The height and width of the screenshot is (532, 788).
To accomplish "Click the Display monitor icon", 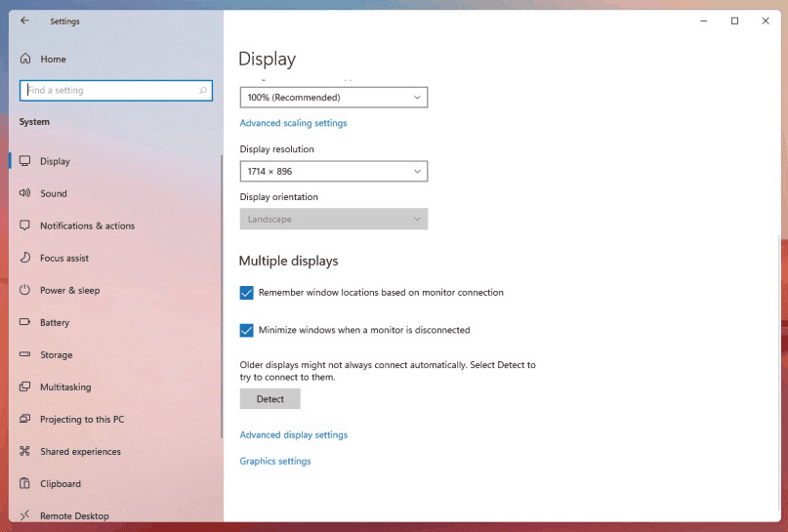I will 24,161.
